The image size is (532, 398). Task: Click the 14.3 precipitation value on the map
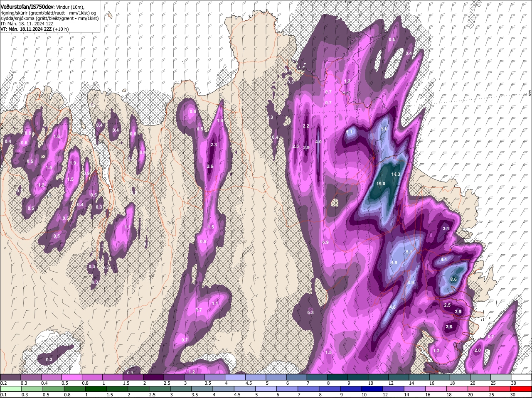395,174
